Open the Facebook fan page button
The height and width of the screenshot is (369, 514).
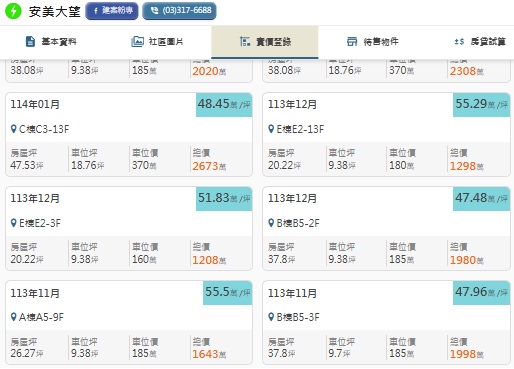click(x=112, y=11)
